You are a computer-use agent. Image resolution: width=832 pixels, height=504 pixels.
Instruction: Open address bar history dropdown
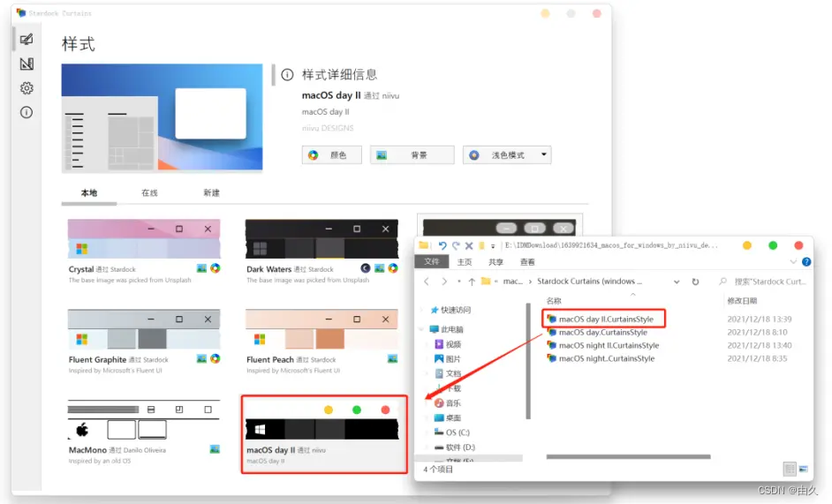point(677,282)
